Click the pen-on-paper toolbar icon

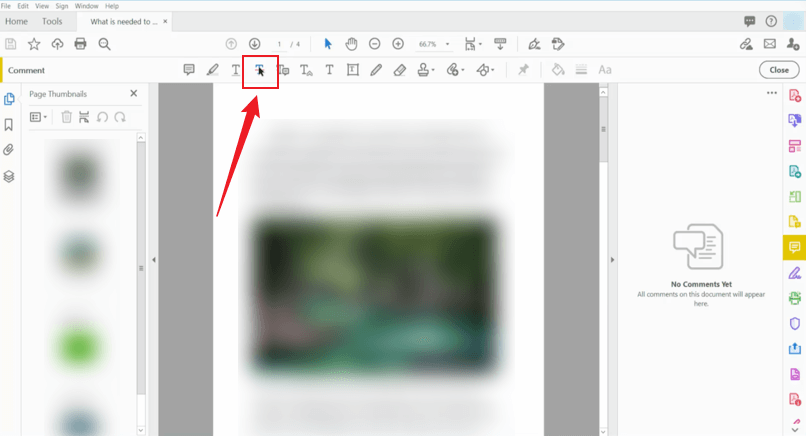pyautogui.click(x=558, y=44)
